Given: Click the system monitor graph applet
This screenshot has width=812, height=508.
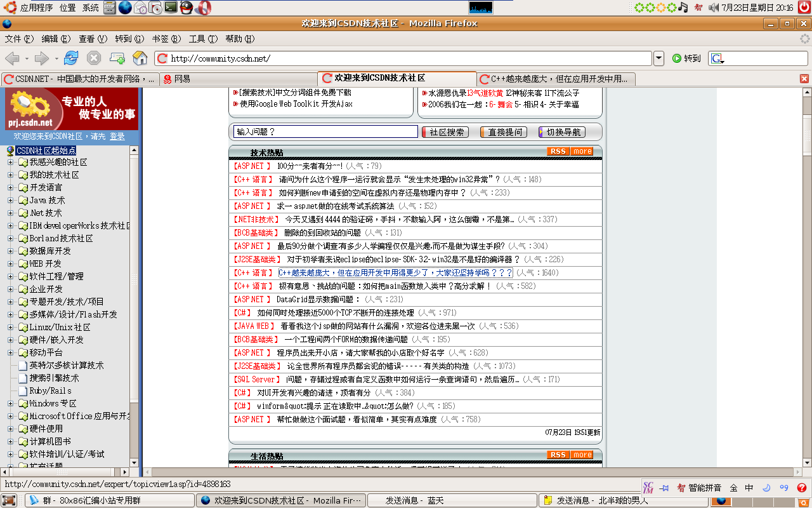Looking at the screenshot, I should click(481, 8).
